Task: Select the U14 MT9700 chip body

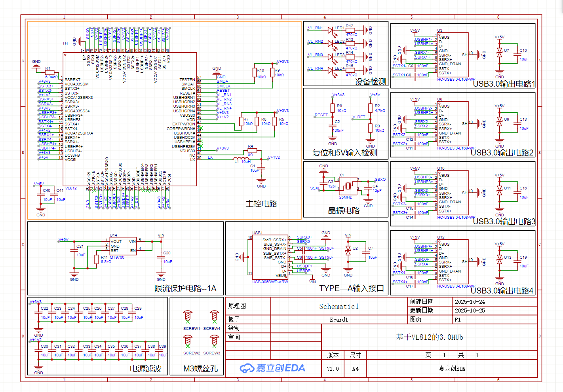Action: click(123, 246)
